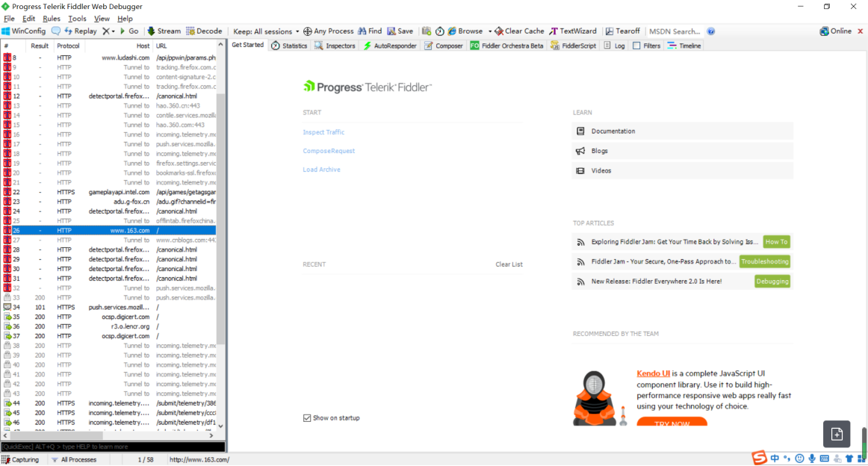Focus the MSDN Search field
868x466 pixels.
(675, 31)
